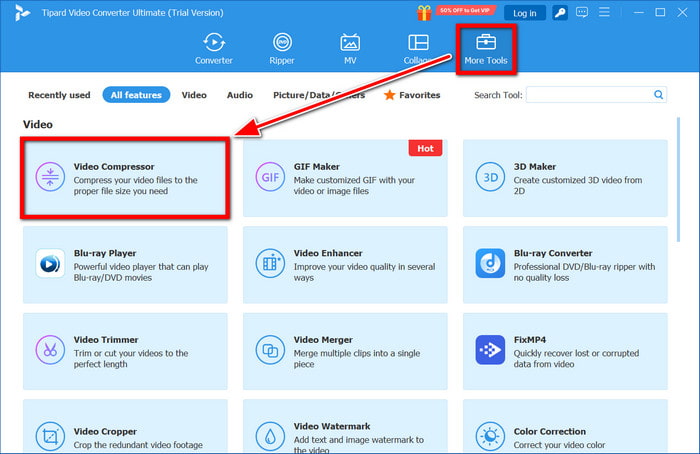700x454 pixels.
Task: Click the key register icon
Action: (x=560, y=12)
